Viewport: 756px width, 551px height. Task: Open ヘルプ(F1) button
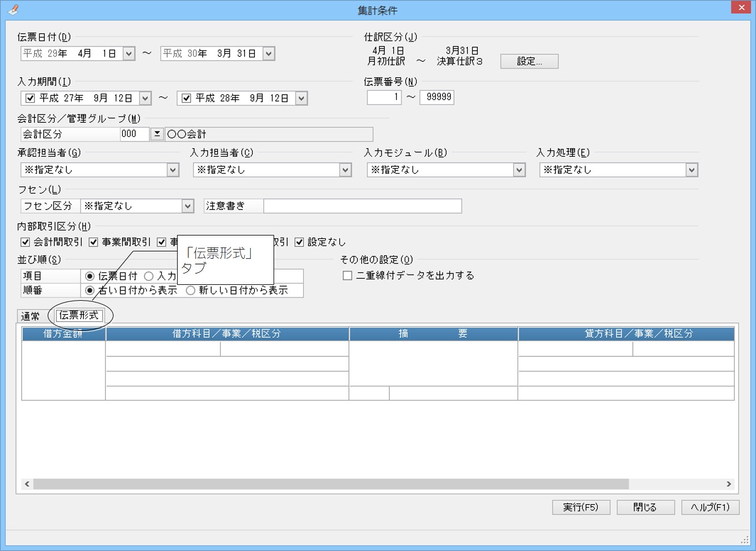(710, 507)
